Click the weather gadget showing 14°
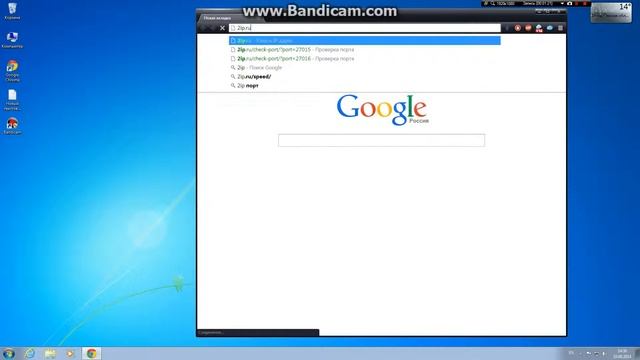Image resolution: width=640 pixels, height=360 pixels. [x=611, y=12]
